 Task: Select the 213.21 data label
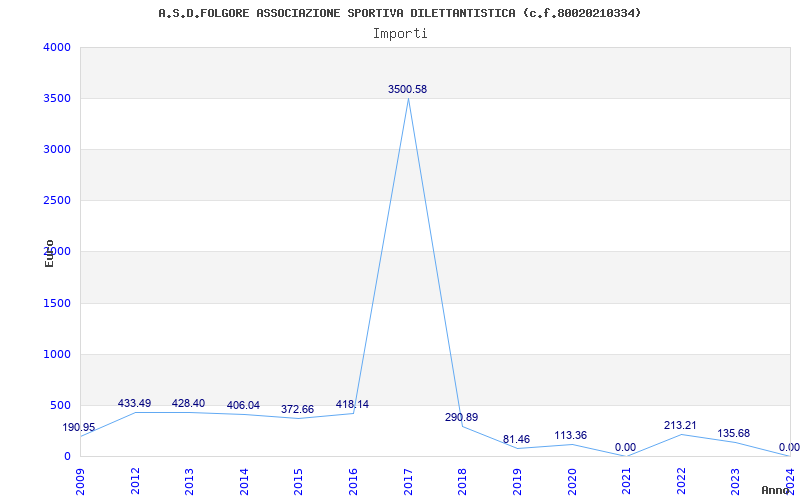[680, 425]
